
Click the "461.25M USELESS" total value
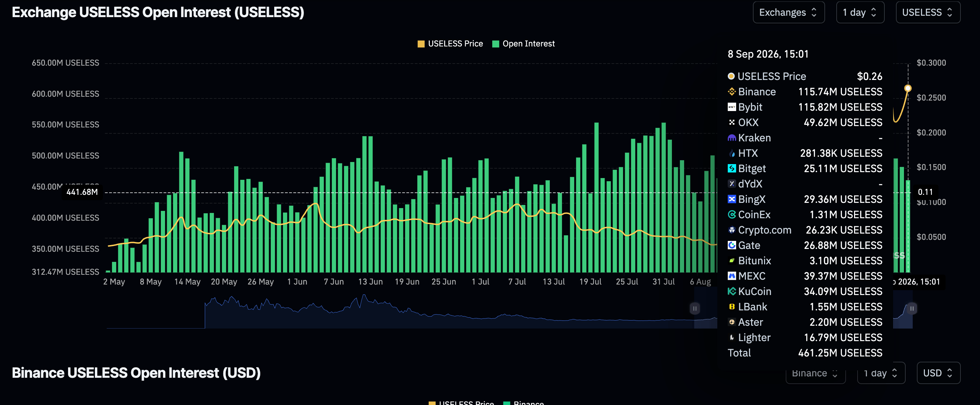click(x=840, y=353)
